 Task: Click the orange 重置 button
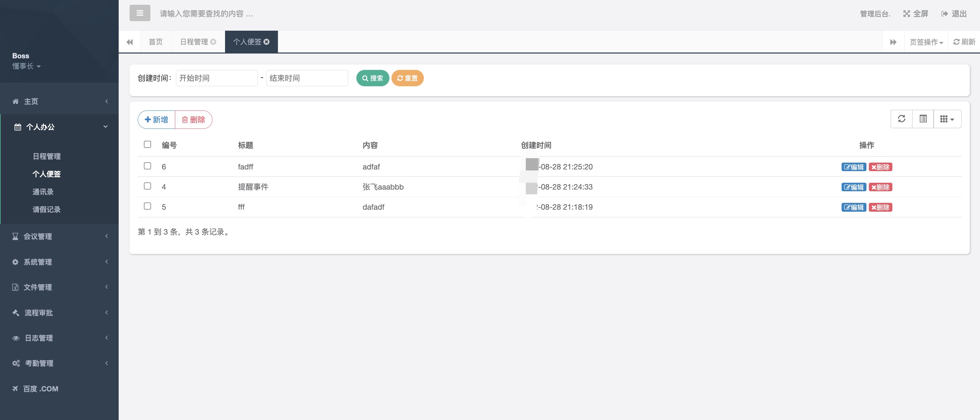[407, 78]
